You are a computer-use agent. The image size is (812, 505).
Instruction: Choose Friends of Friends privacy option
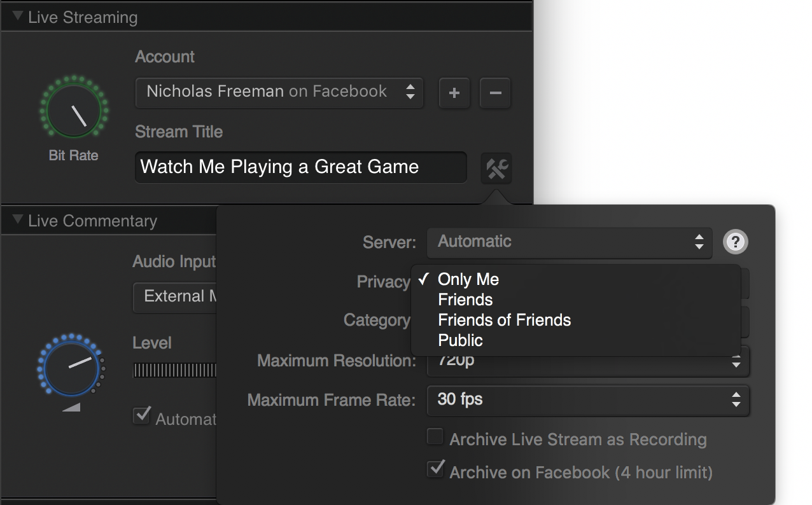click(505, 320)
